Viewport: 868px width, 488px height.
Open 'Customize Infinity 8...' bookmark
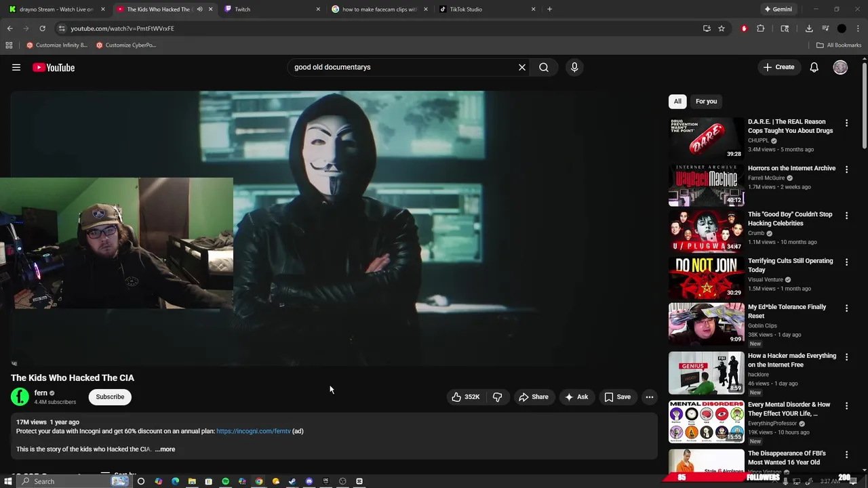[x=57, y=45]
